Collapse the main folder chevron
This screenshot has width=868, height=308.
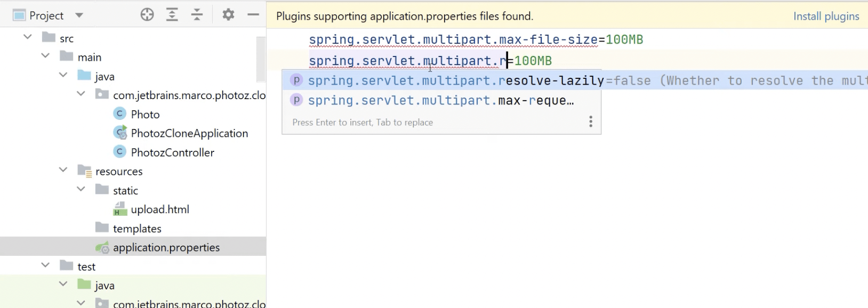45,56
